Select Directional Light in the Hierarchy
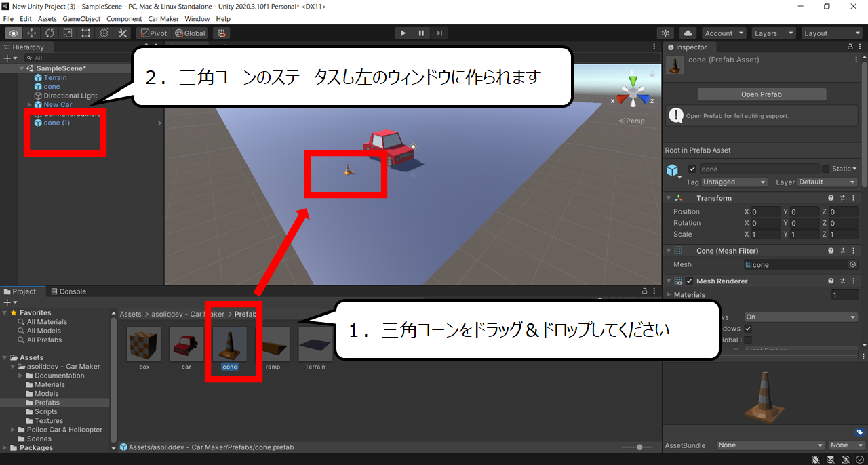The image size is (868, 465). [x=71, y=96]
